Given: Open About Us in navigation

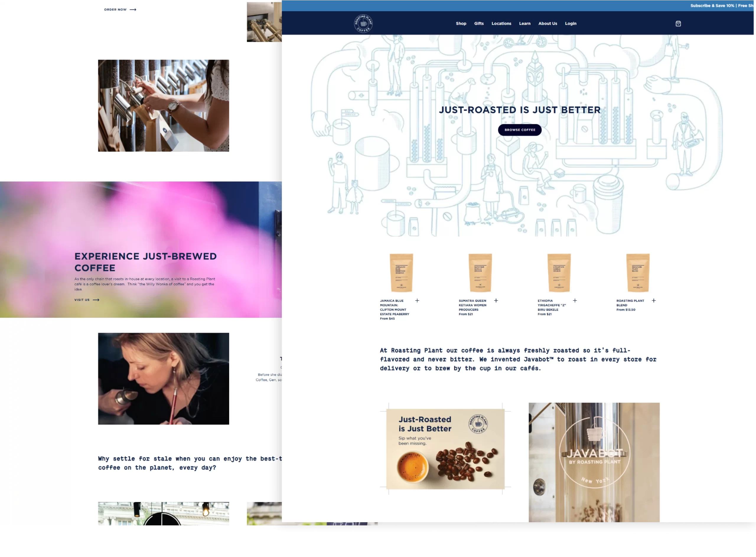Looking at the screenshot, I should click(x=548, y=24).
